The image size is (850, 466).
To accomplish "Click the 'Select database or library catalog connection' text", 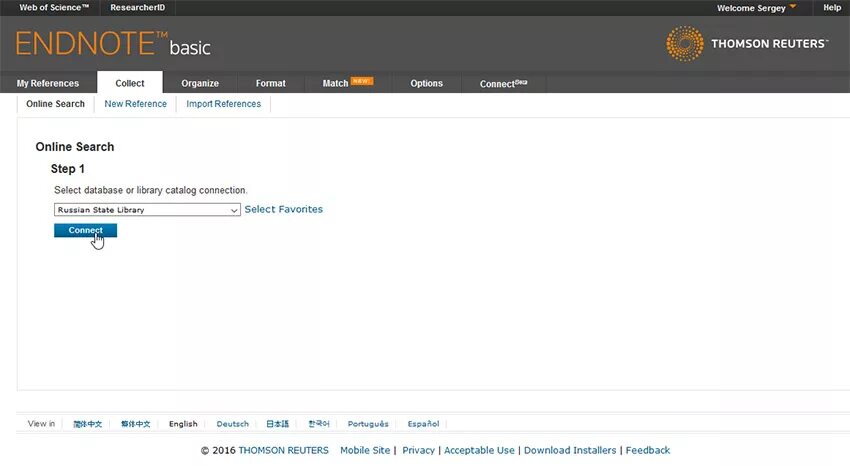I will 151,190.
